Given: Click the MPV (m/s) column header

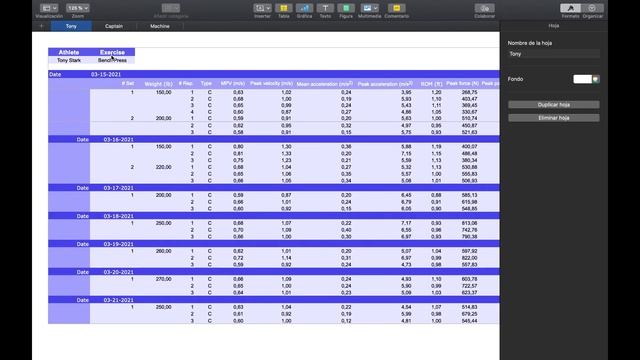Looking at the screenshot, I should pos(233,83).
